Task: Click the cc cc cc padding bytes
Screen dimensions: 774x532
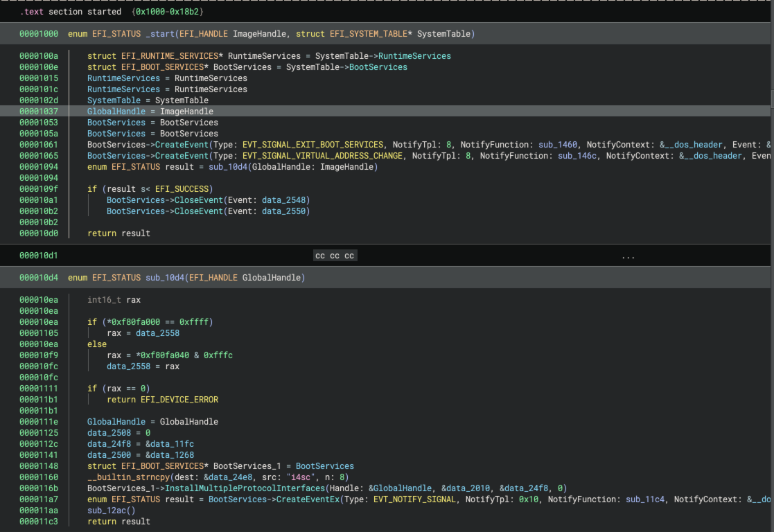Action: [335, 256]
